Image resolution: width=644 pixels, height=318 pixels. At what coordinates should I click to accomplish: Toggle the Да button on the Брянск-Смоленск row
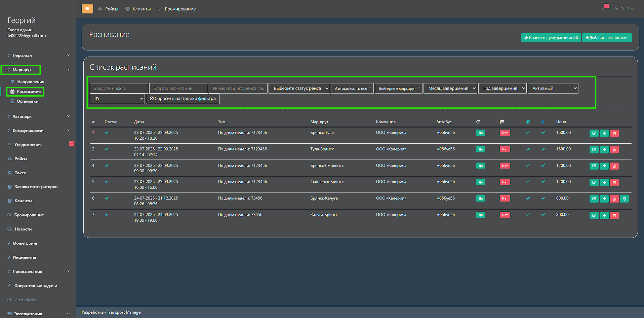(x=480, y=166)
